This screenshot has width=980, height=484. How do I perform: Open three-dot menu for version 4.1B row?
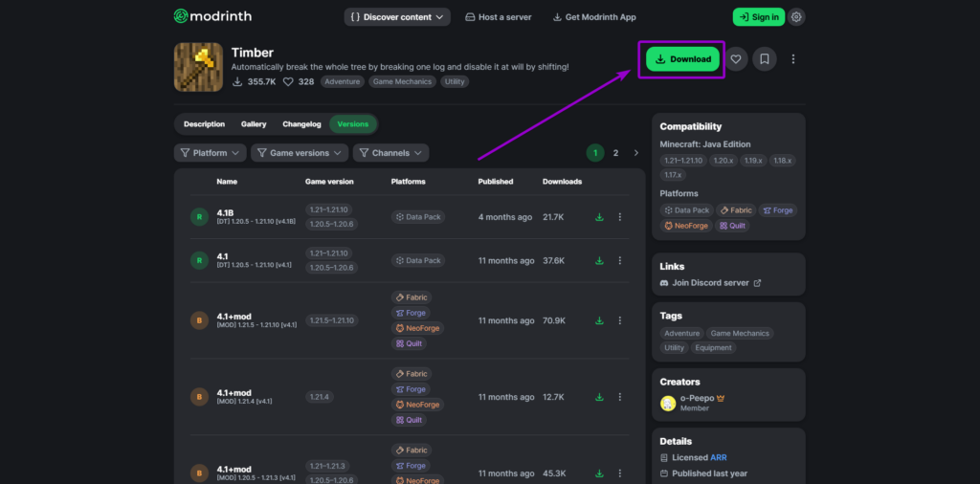point(620,217)
